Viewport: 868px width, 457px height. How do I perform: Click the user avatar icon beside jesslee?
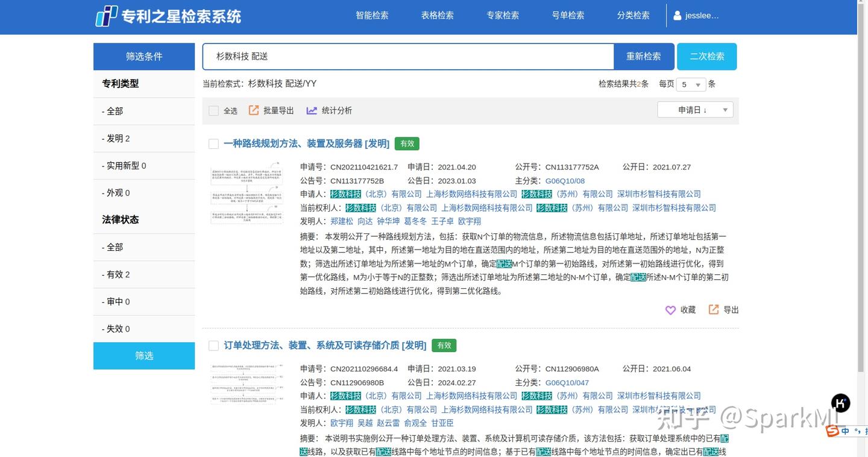(678, 16)
